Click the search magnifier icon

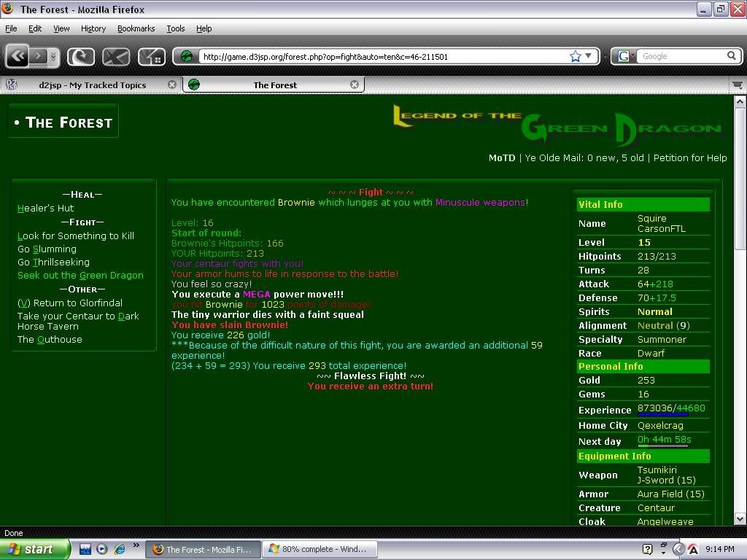click(x=732, y=56)
